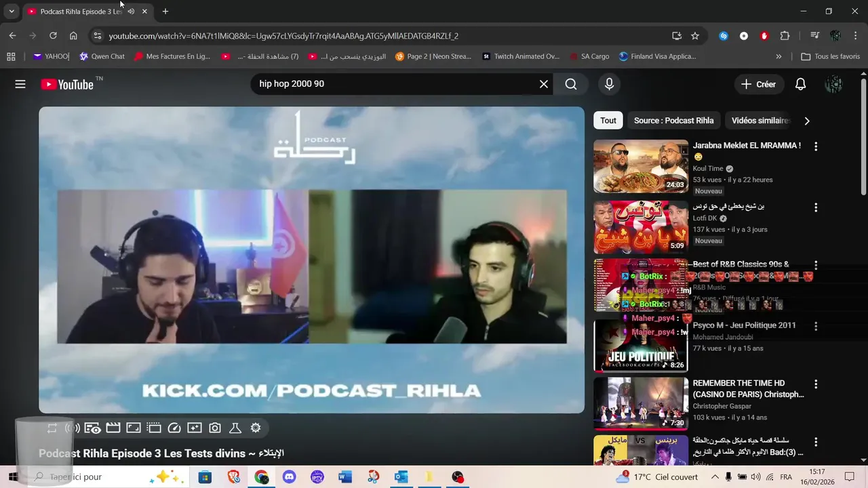Select the Vidéos similaires chip
The image size is (868, 488).
pos(760,121)
